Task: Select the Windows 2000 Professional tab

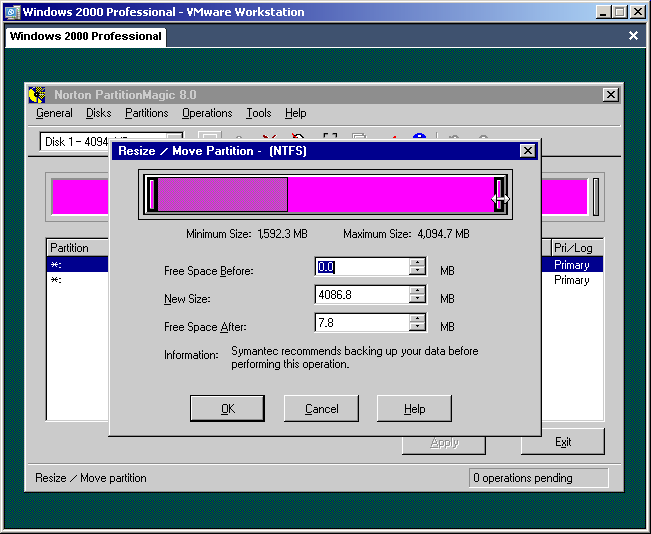Action: pos(86,37)
